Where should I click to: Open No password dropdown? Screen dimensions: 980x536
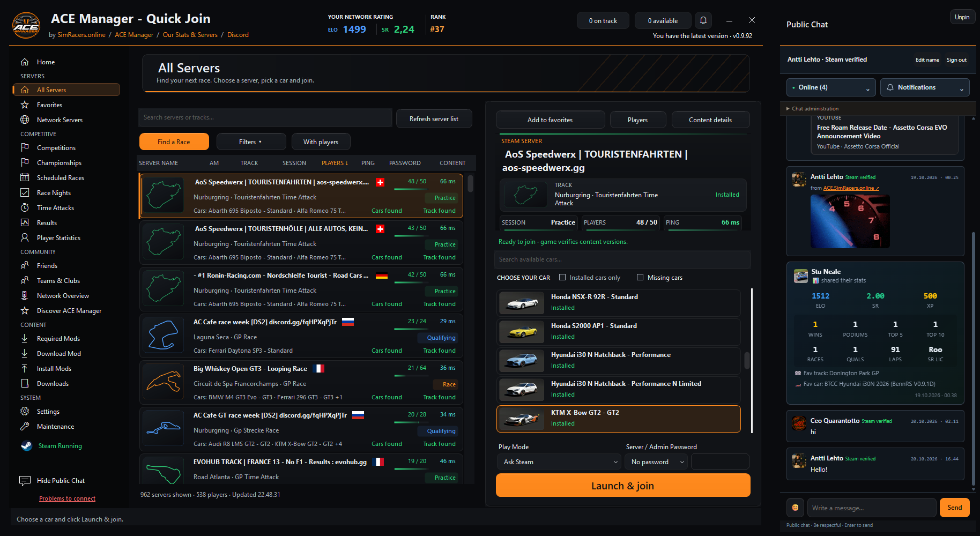[656, 461]
